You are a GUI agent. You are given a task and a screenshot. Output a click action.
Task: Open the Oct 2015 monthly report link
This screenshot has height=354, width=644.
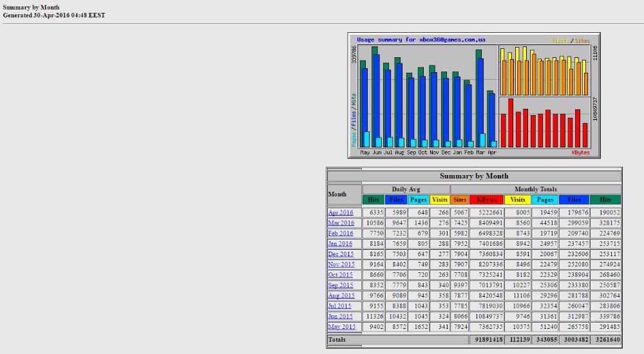(x=341, y=274)
